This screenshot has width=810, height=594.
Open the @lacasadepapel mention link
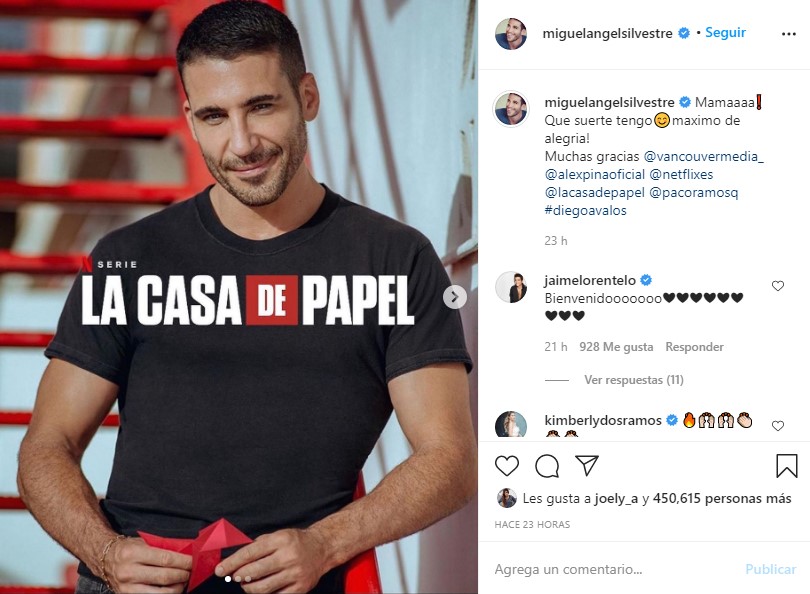coord(595,192)
